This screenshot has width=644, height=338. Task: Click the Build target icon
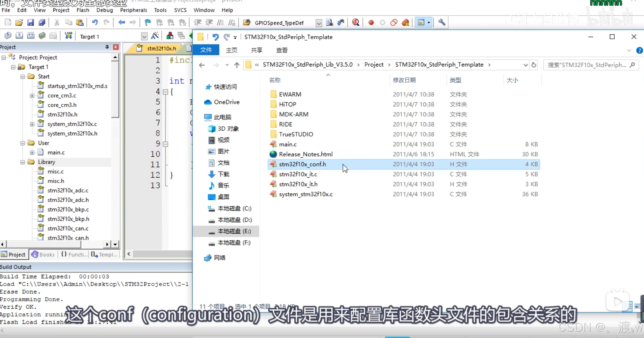[19, 36]
